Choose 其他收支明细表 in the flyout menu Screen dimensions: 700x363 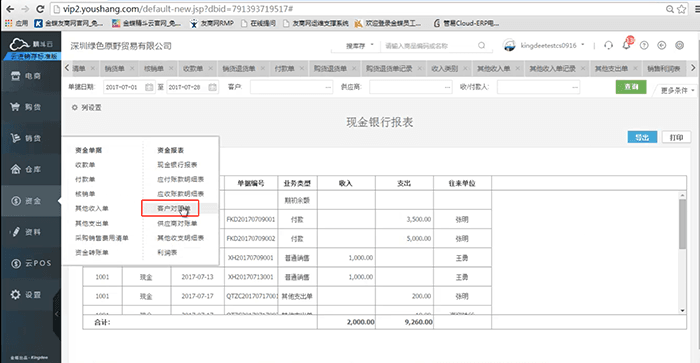tap(180, 238)
